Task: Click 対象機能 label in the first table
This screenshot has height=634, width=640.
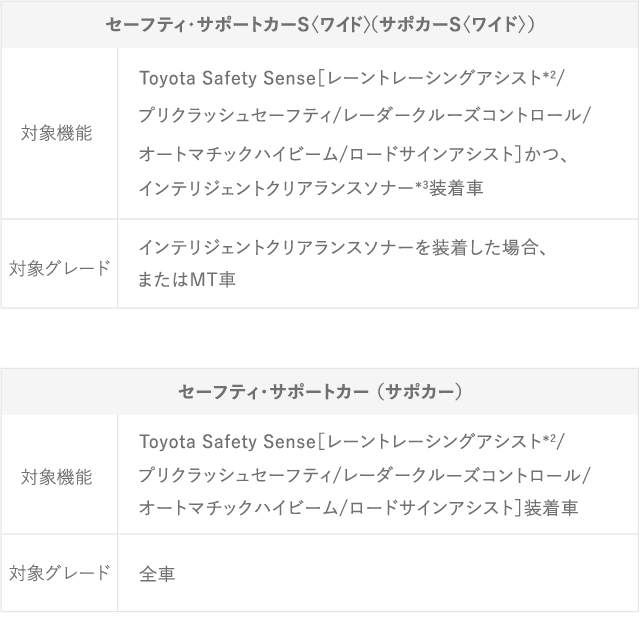Action: 57,133
